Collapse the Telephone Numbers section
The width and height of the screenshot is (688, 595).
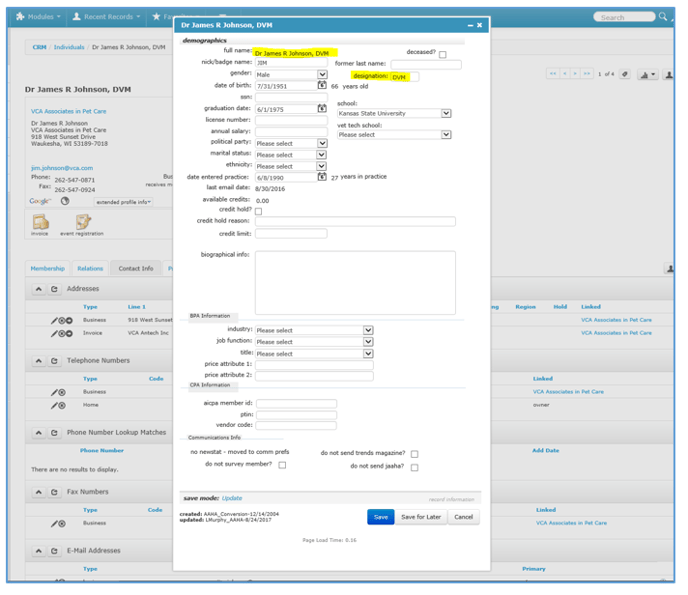tap(39, 360)
